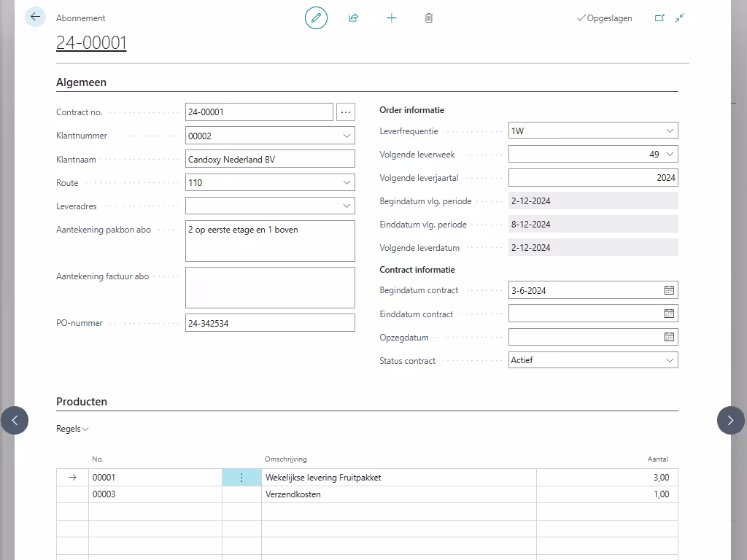Click the plus icon to create new
747x560 pixels.
392,17
